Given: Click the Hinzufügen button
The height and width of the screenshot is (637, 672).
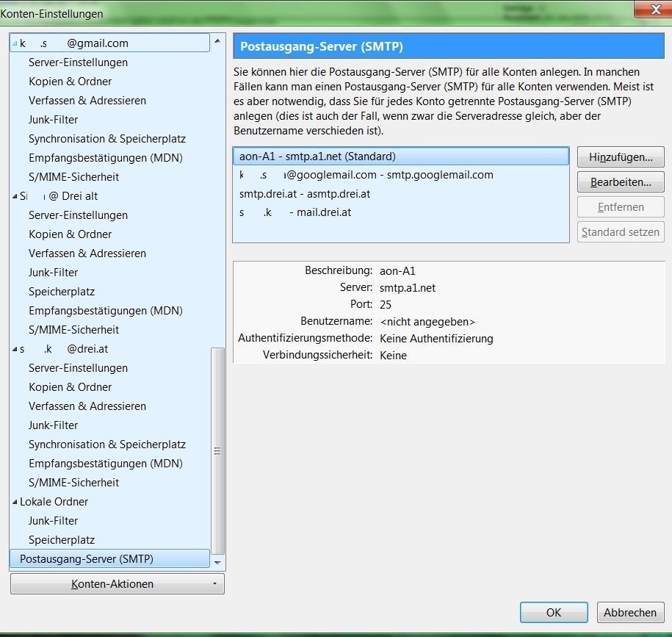Looking at the screenshot, I should [621, 157].
